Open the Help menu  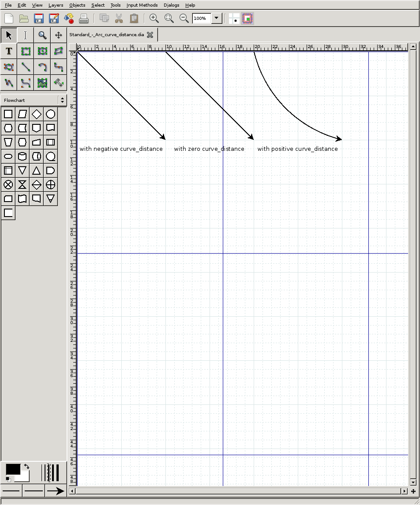[x=190, y=5]
